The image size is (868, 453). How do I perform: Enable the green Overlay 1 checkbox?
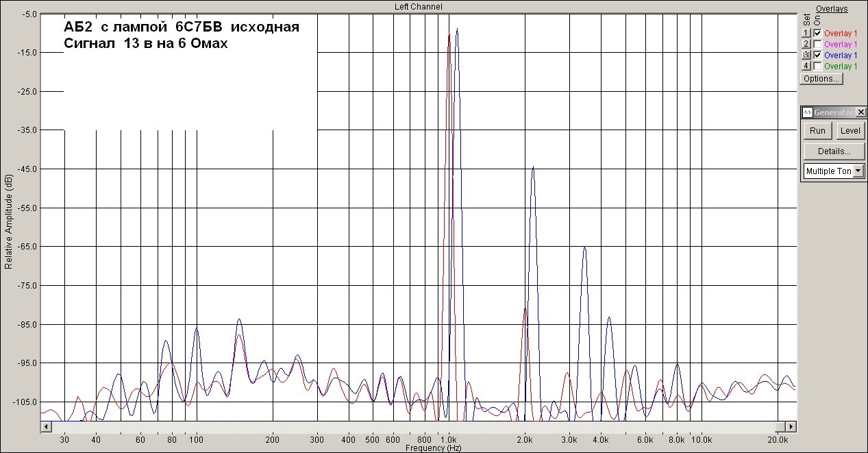tap(817, 66)
